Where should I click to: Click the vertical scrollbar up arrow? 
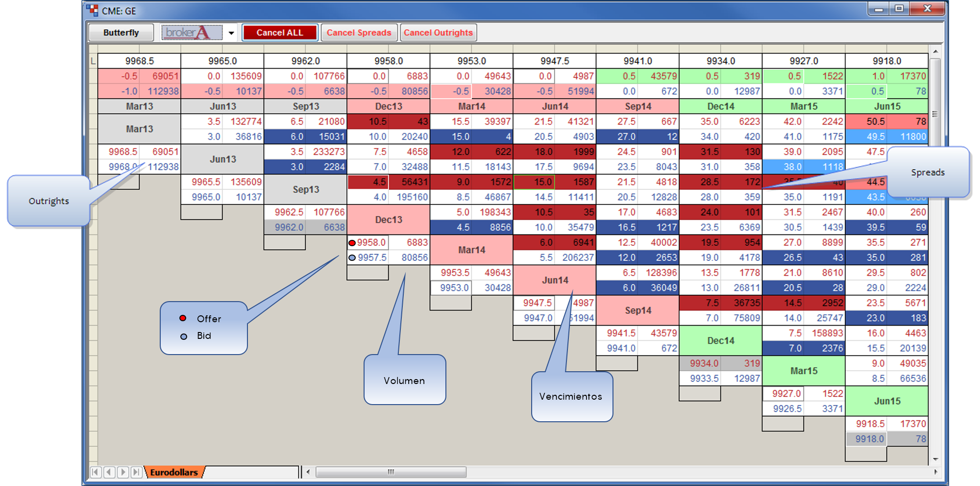point(935,51)
